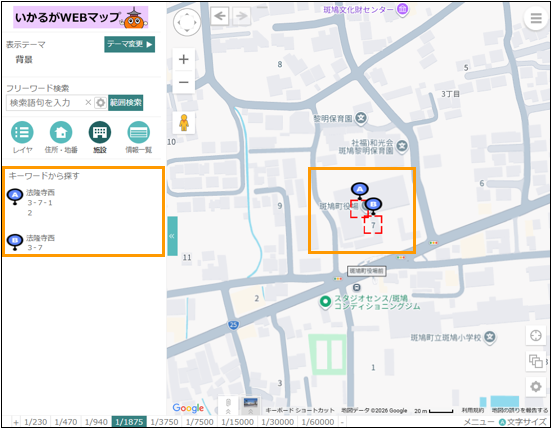
Task: Switch scale to 1/30000
Action: 278,422
